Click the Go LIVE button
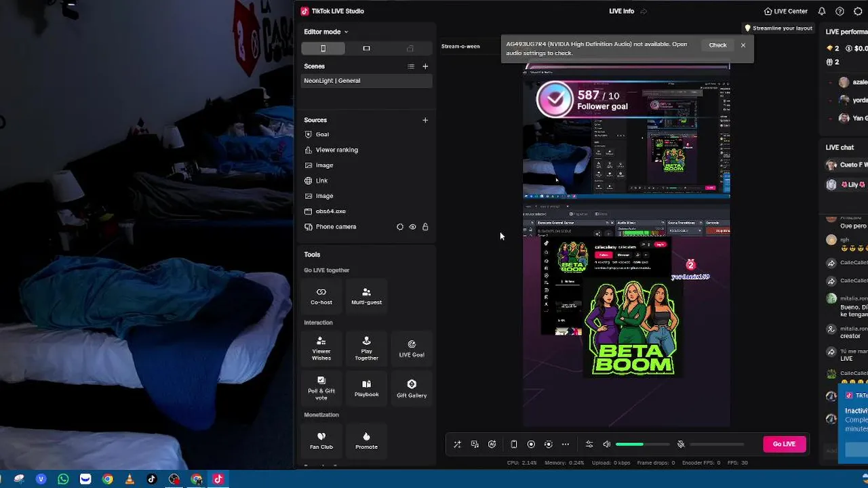868x488 pixels. 784,444
